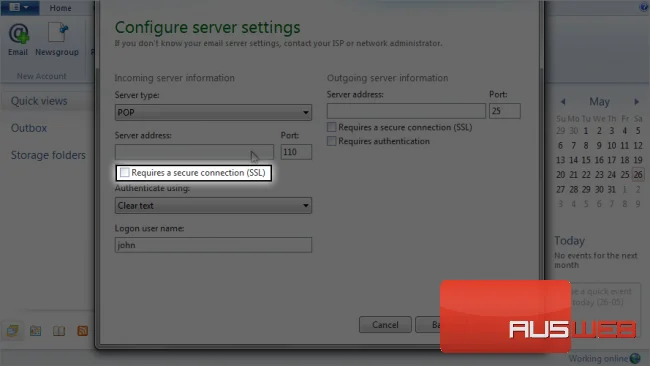Click the Newsgroup account icon
This screenshot has height=366, width=650.
[57, 39]
